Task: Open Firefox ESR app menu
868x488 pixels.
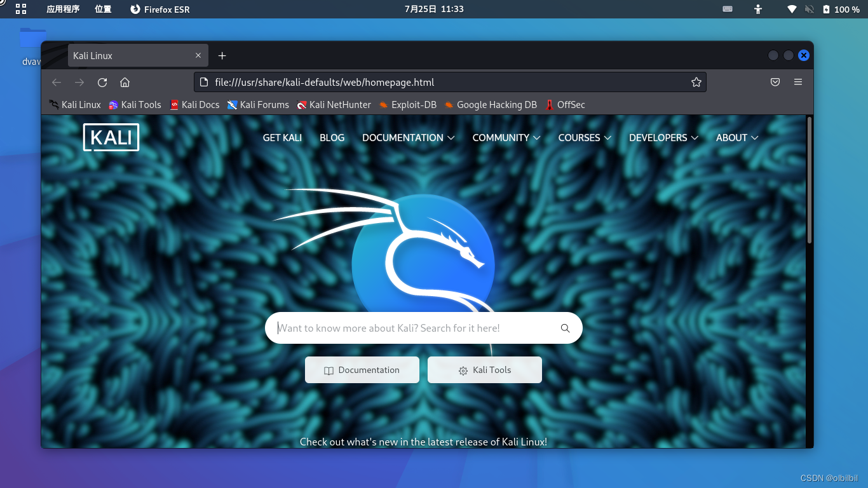Action: point(160,9)
